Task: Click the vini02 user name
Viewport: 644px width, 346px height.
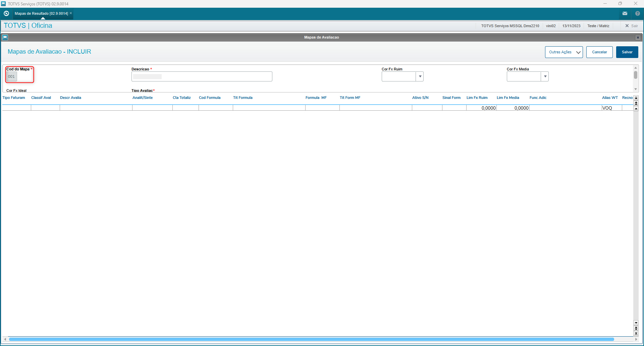Action: tap(551, 26)
